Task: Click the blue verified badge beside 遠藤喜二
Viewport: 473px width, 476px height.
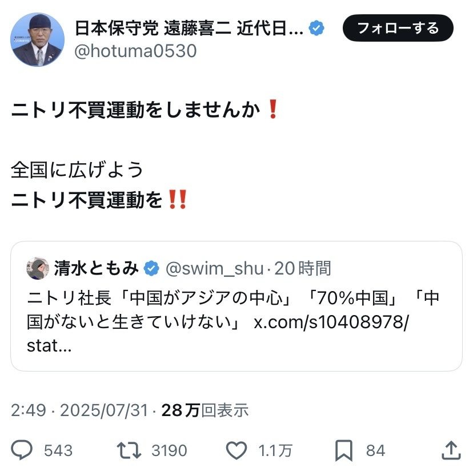Action: (316, 28)
